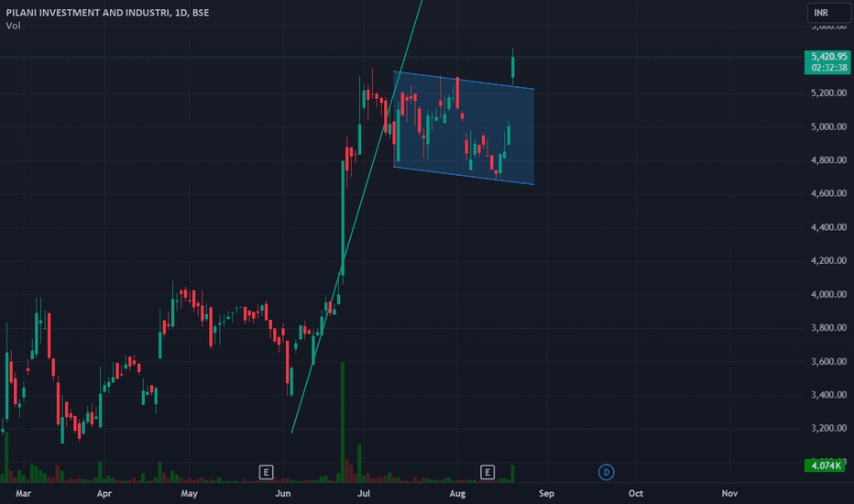Click the August earnings E marker
The height and width of the screenshot is (504, 854).
pyautogui.click(x=487, y=472)
